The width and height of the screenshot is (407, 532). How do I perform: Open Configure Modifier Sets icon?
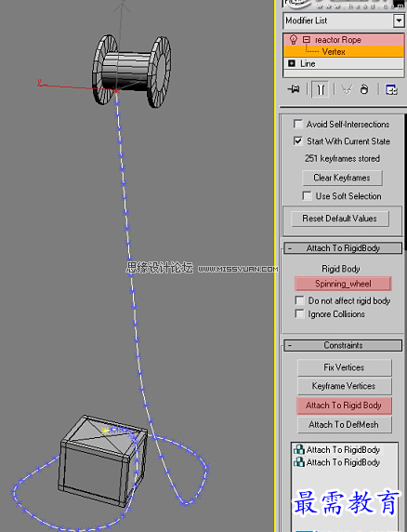point(391,89)
